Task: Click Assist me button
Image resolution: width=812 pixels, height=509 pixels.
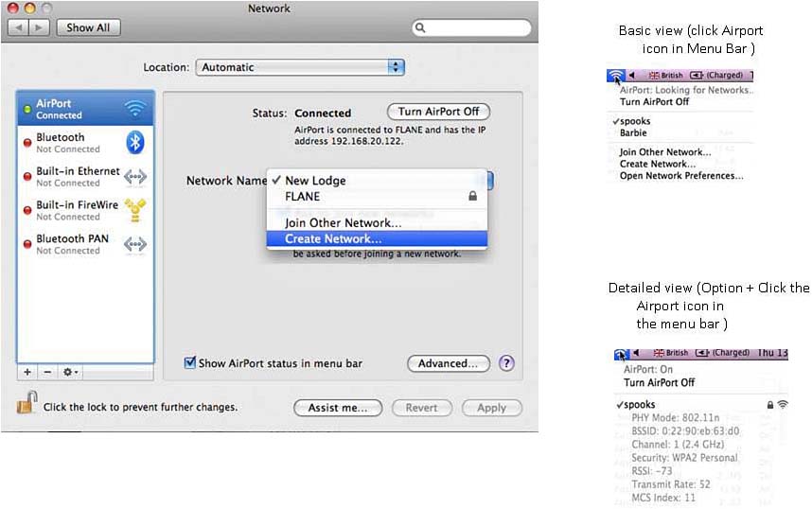Action: point(338,408)
